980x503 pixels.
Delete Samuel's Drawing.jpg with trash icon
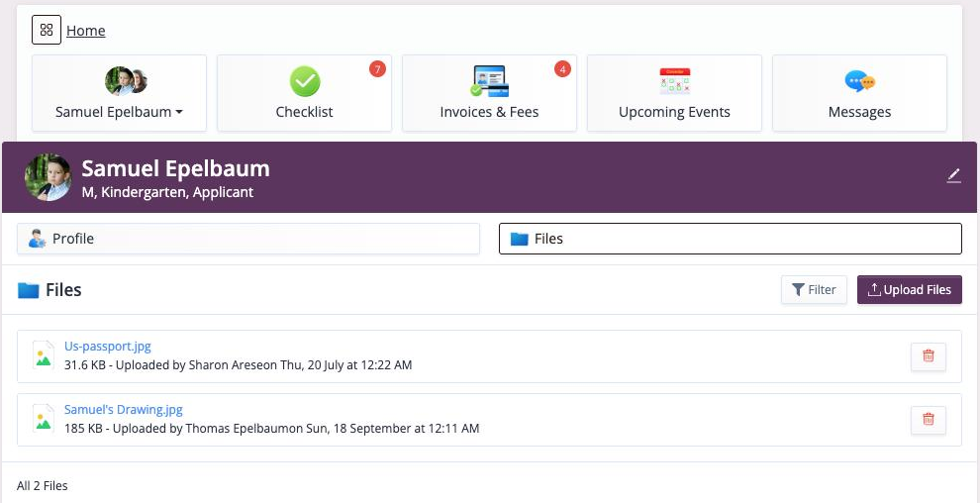point(929,420)
